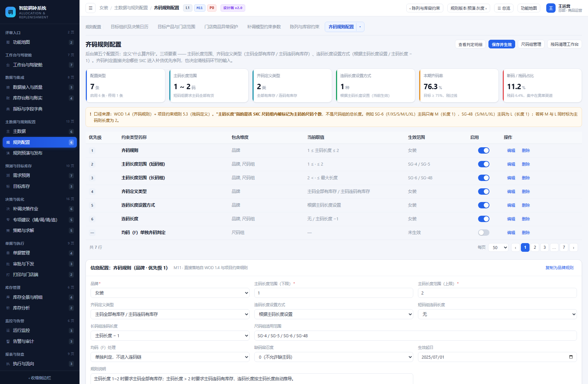
Task: Open the 每页 page size dropdown showing 50
Action: [x=498, y=247]
